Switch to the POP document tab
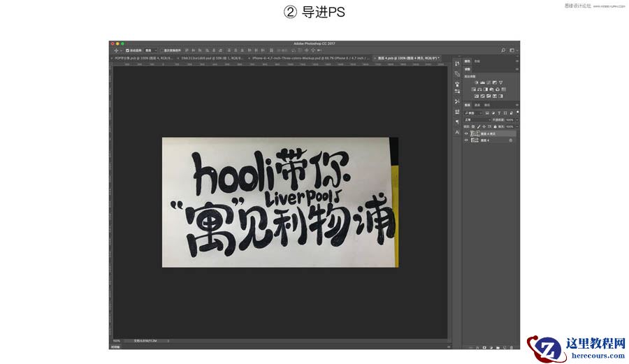 point(143,58)
